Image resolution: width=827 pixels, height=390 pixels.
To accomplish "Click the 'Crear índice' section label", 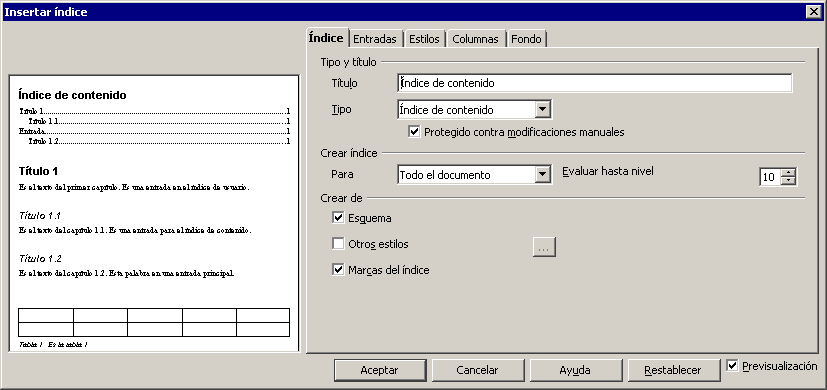I will tap(349, 153).
